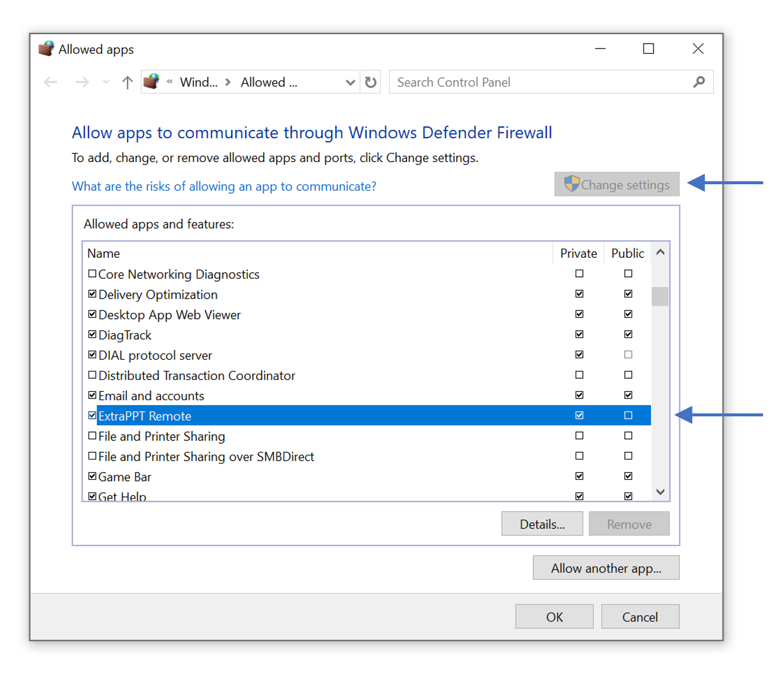Toggle DIAL protocol server Public checkbox
Image resolution: width=784 pixels, height=676 pixels.
point(628,354)
